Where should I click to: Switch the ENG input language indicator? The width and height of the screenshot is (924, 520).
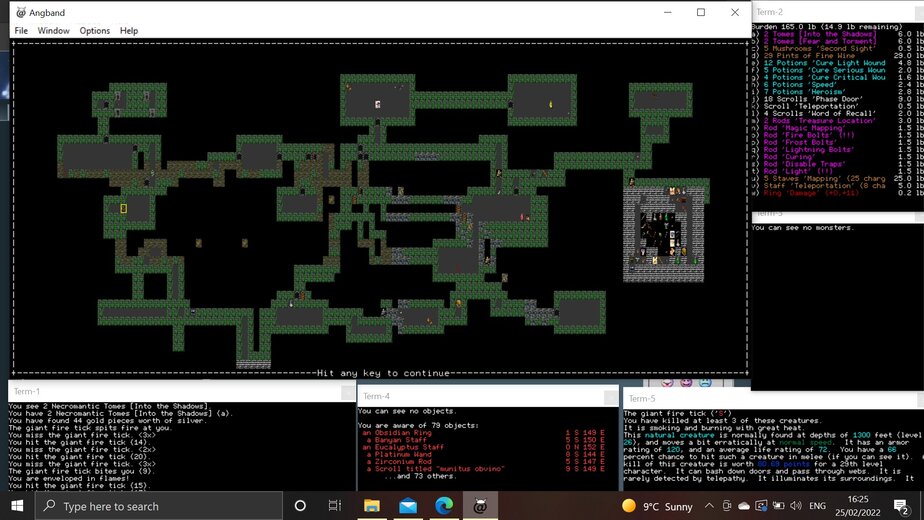817,506
